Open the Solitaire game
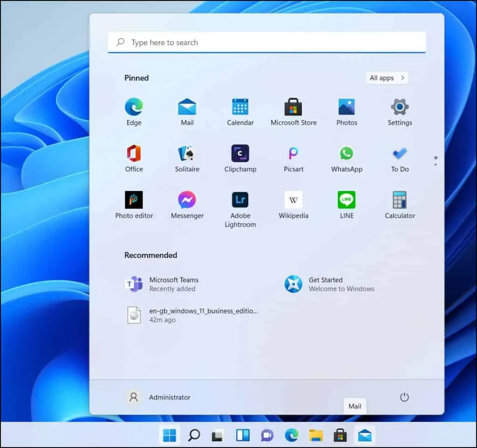The image size is (477, 448). [187, 158]
